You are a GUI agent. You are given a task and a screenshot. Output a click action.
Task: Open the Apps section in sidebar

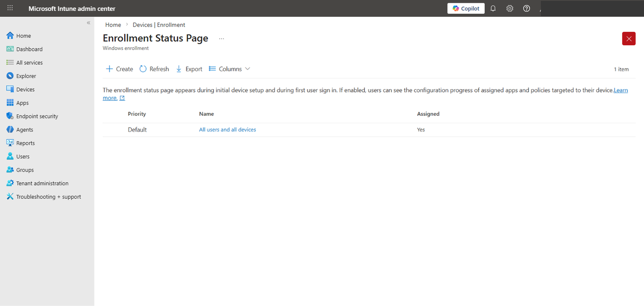[22, 102]
